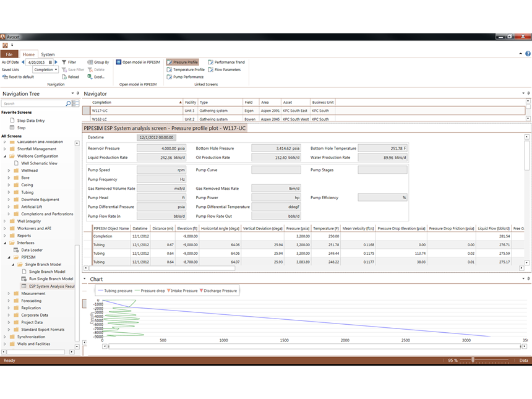Image resolution: width=532 pixels, height=399 pixels.
Task: Open the Excel export icon
Action: (x=90, y=77)
